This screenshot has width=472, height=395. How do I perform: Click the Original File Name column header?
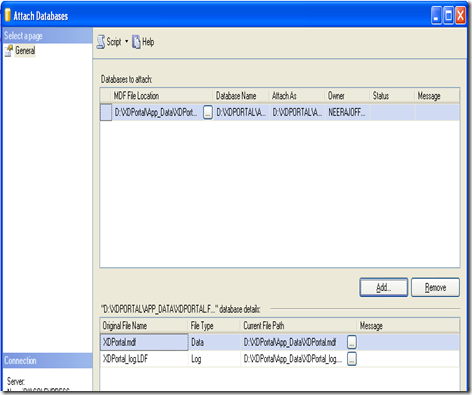click(x=144, y=326)
